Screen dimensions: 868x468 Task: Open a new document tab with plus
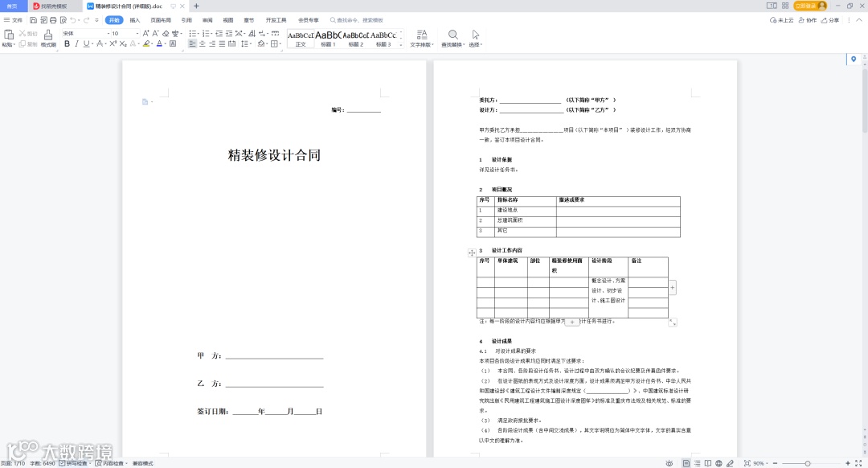196,6
